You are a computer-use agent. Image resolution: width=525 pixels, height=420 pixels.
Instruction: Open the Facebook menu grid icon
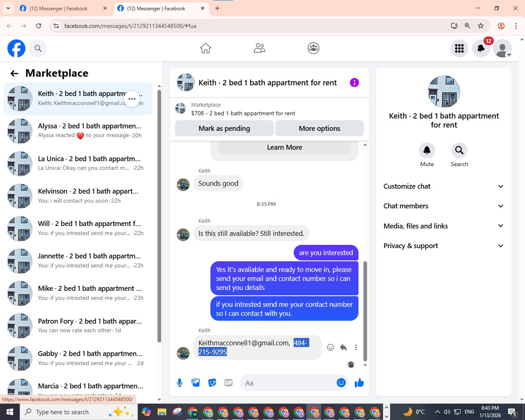pyautogui.click(x=459, y=48)
